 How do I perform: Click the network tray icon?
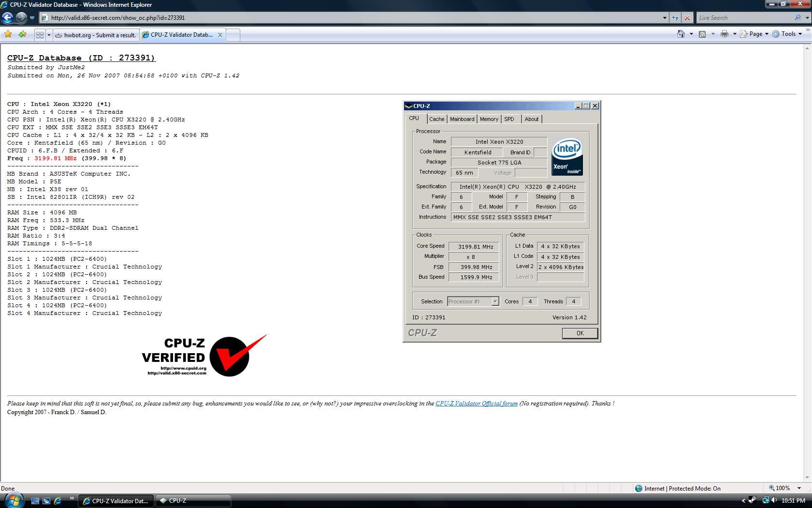coord(766,500)
